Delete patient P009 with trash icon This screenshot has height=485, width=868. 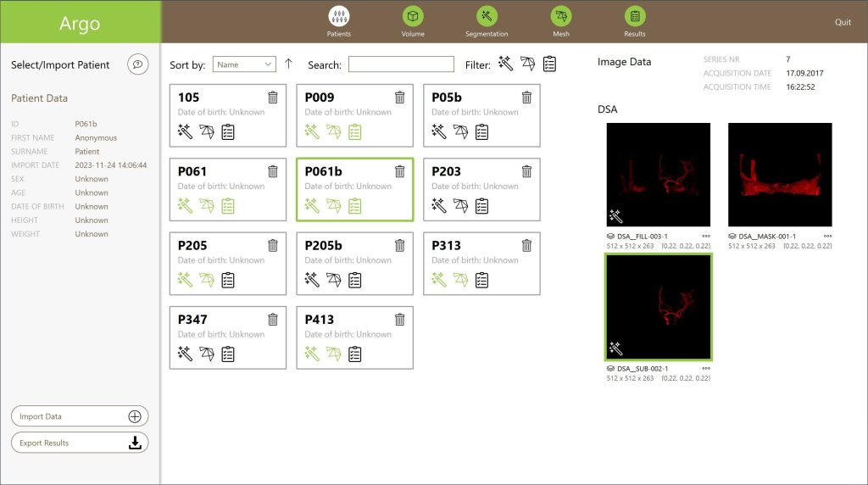tap(400, 98)
